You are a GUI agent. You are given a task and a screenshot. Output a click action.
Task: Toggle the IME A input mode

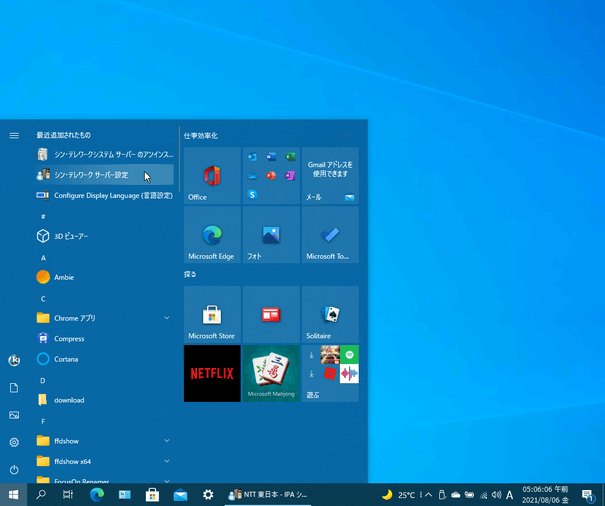click(x=509, y=495)
